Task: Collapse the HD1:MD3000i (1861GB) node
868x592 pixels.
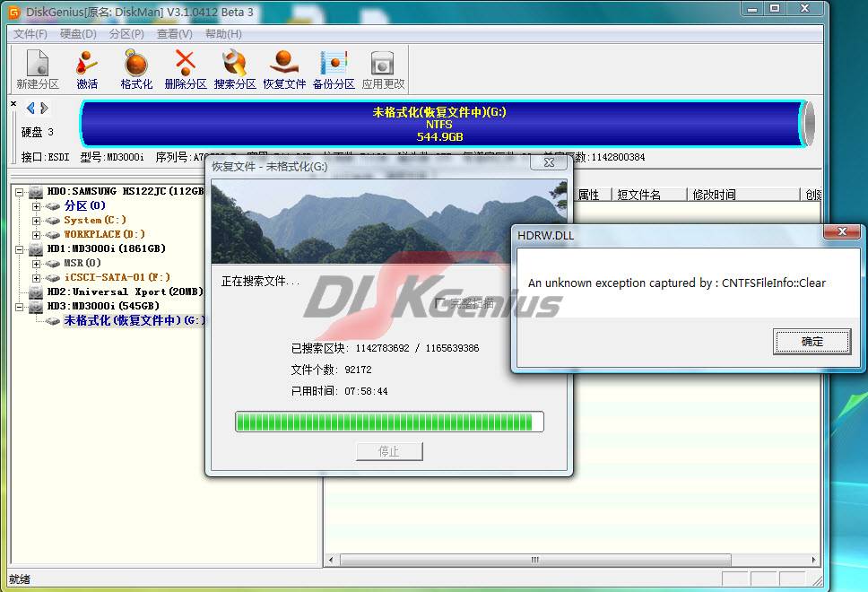Action: (x=20, y=249)
